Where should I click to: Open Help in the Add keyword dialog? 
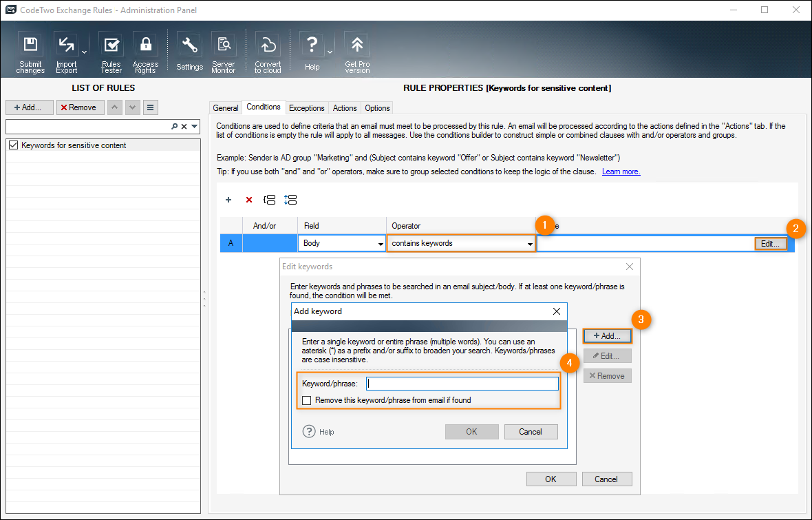point(319,431)
